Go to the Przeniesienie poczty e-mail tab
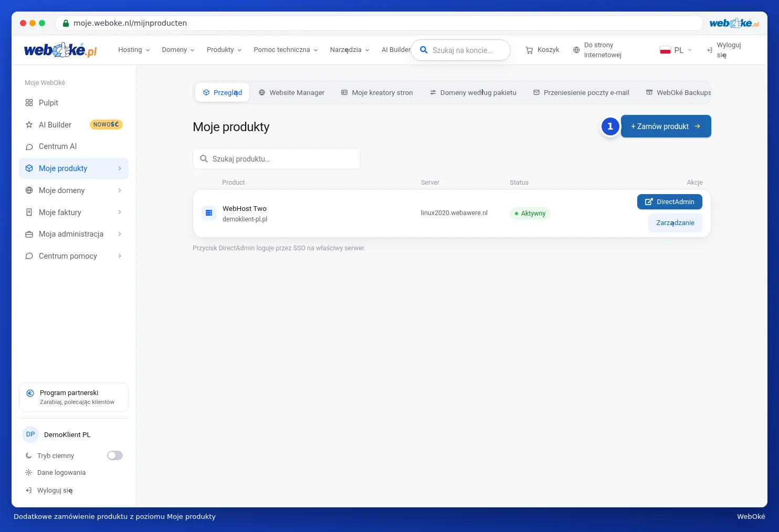This screenshot has height=532, width=779. pyautogui.click(x=581, y=92)
